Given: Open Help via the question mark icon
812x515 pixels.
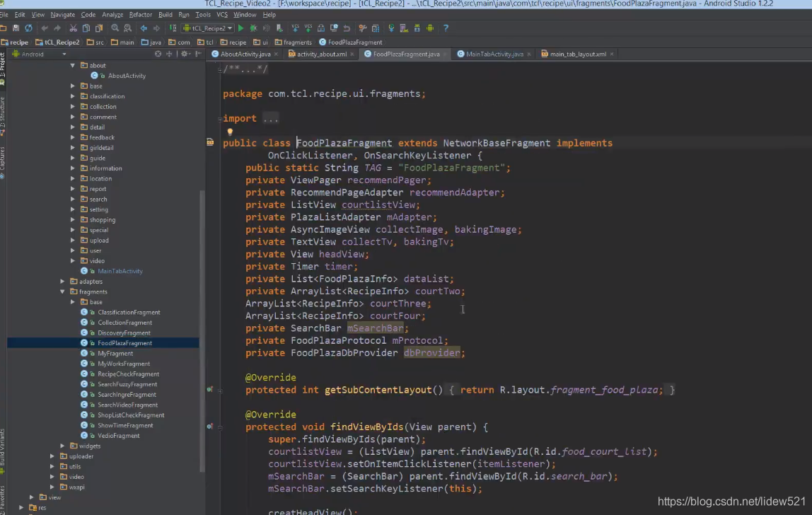Looking at the screenshot, I should pos(446,28).
